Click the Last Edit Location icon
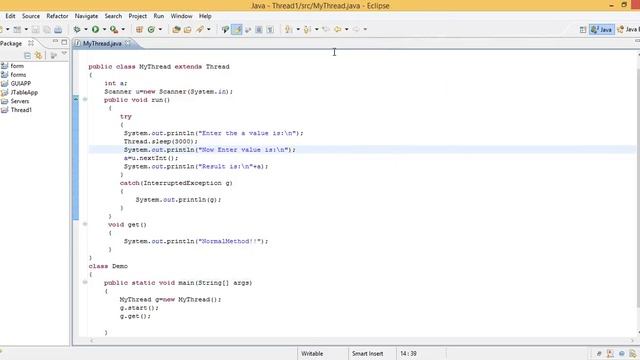 point(326,29)
